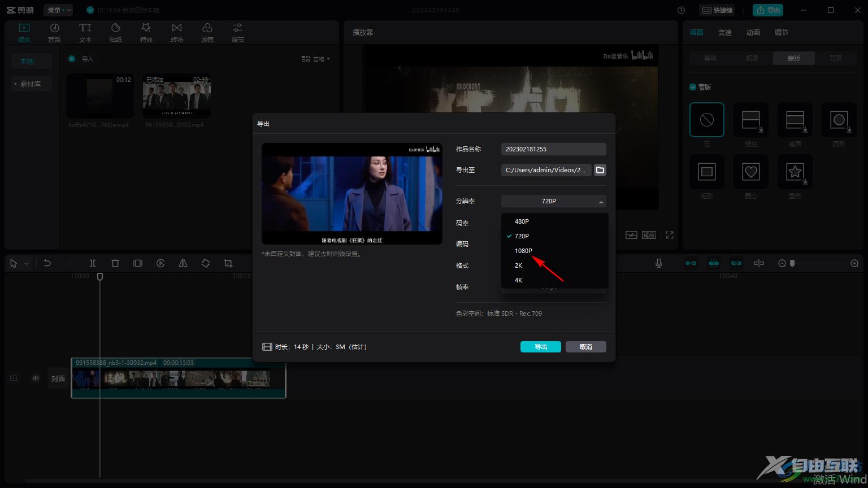868x488 pixels.
Task: Click the rotate tool icon
Action: [206, 263]
